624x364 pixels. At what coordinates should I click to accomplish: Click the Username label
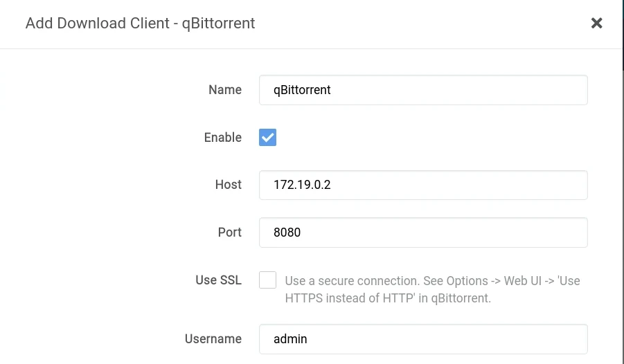(x=213, y=339)
